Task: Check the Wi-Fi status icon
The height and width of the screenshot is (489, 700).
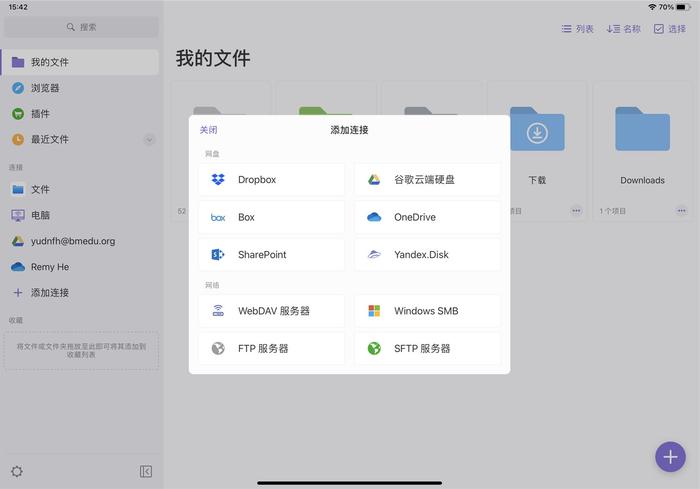Action: [x=652, y=7]
